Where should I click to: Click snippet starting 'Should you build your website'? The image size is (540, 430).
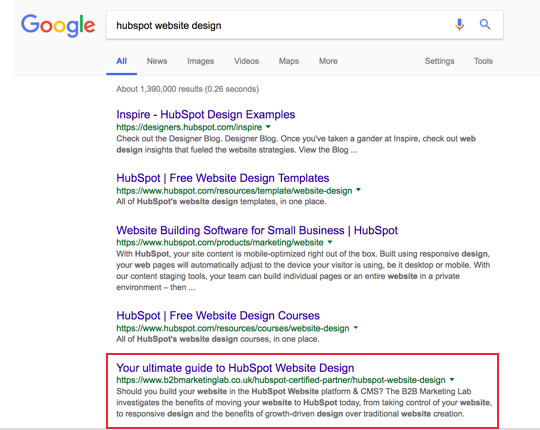click(x=304, y=402)
